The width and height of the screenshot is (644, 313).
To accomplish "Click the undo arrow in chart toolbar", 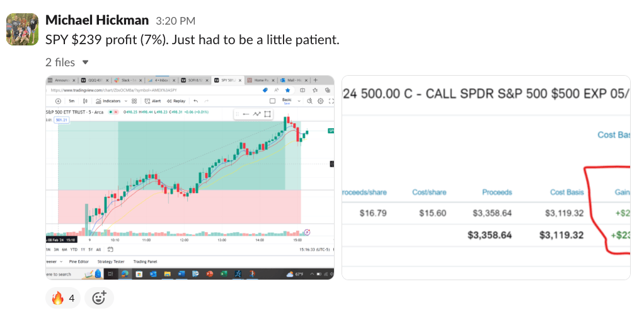I will coord(196,101).
